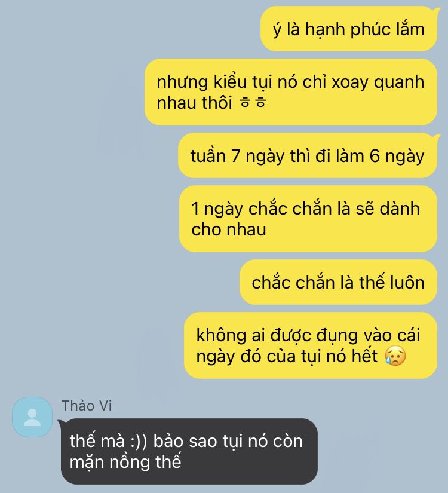The image size is (448, 493).
Task: Click the :)) emoticon in dark bubble
Action: pyautogui.click(x=139, y=441)
